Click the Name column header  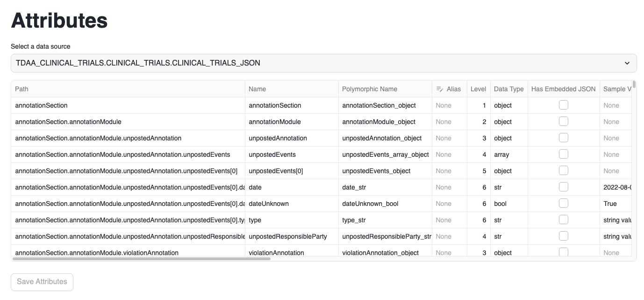[257, 89]
